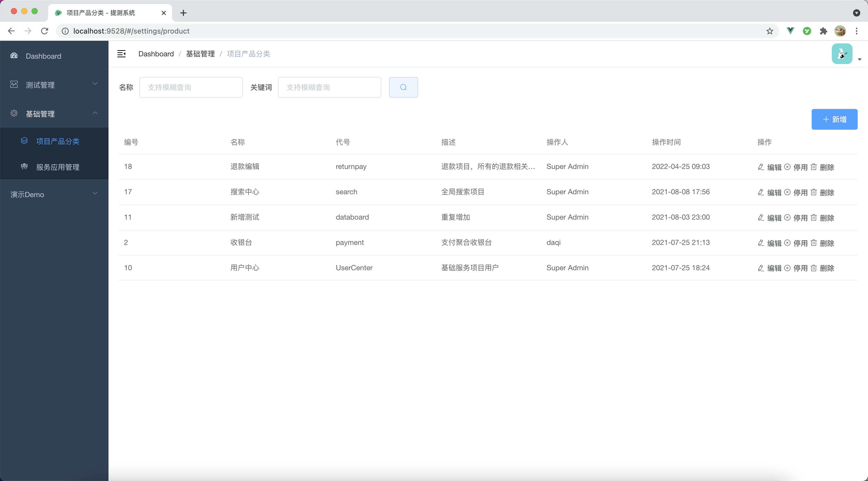Edit the 退款编辑 row
Viewport: 868px width, 481px height.
coord(769,167)
